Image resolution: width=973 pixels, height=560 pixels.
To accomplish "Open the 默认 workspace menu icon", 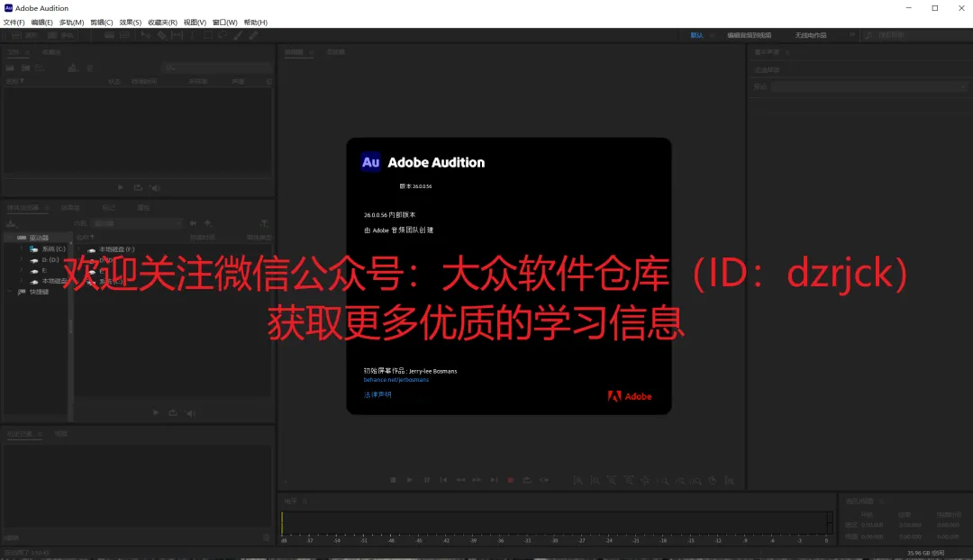I will tap(712, 35).
